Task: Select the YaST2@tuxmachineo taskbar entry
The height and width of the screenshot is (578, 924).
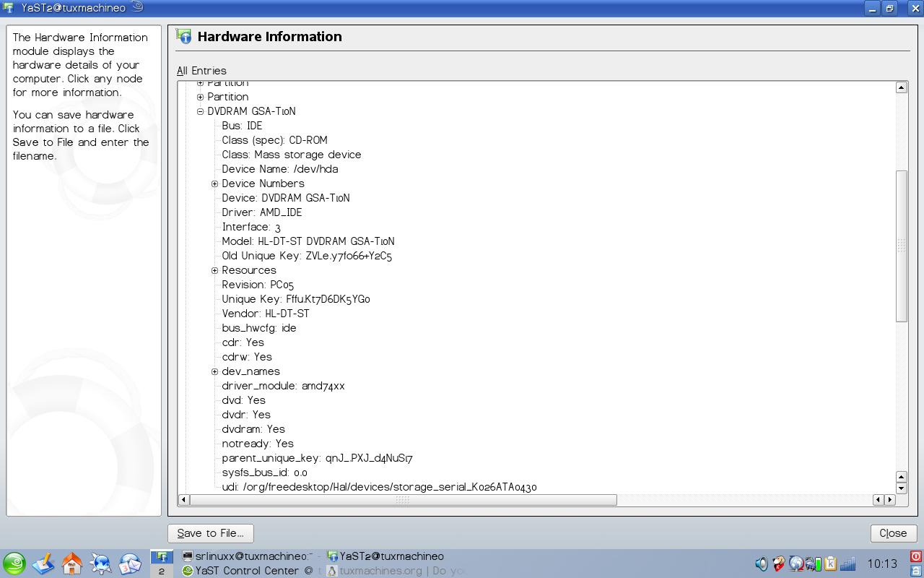Action: (386, 556)
